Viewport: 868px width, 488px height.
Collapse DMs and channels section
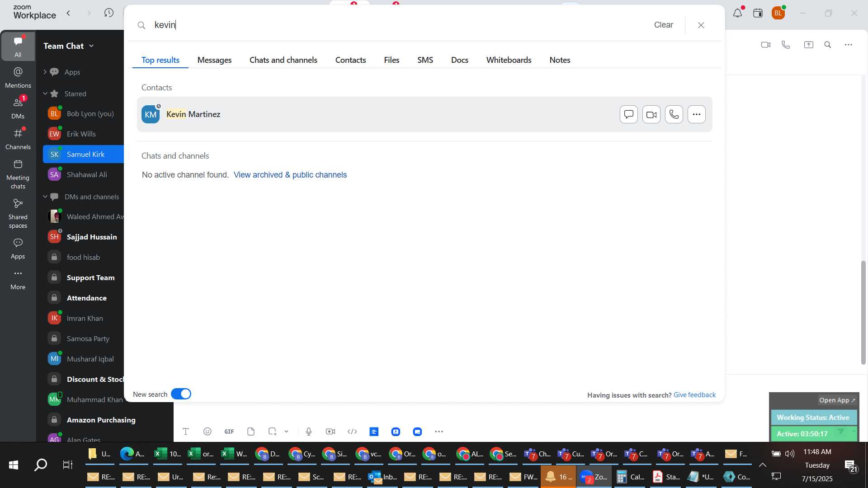coord(45,197)
